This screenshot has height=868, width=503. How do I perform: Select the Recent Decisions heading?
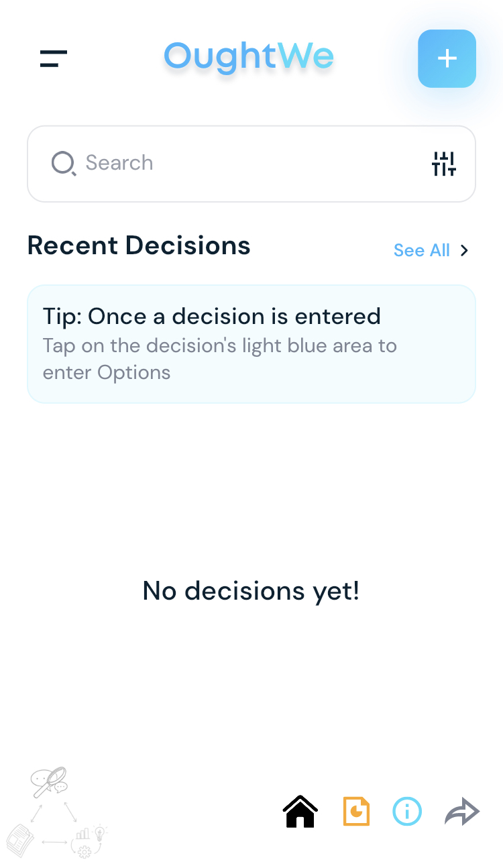139,246
